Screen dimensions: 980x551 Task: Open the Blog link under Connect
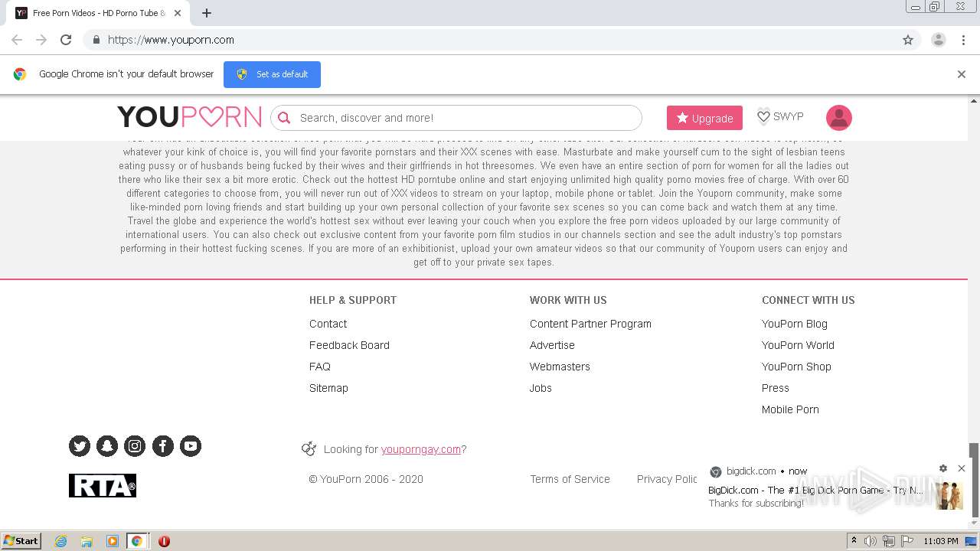(795, 324)
